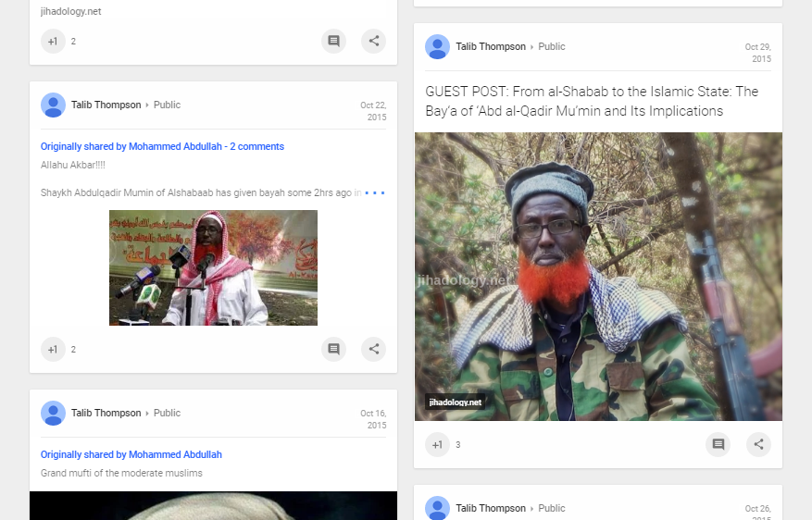Open Talib Thompson name on Oct 22 post

point(106,105)
